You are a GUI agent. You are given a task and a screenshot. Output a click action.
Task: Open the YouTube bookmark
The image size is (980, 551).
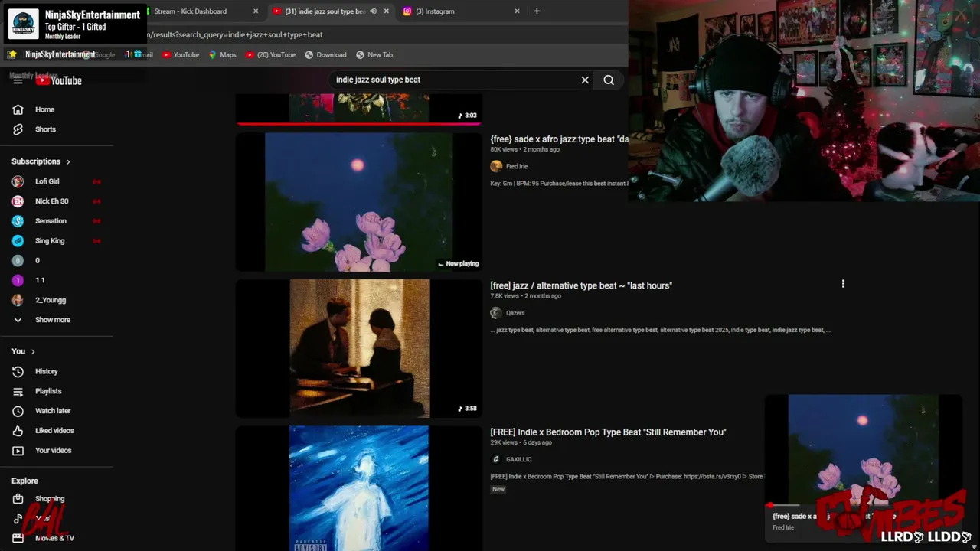click(x=181, y=55)
